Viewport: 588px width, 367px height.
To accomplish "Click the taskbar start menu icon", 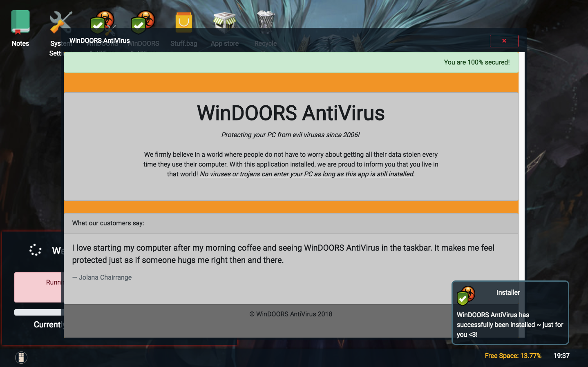I will pos(21,358).
